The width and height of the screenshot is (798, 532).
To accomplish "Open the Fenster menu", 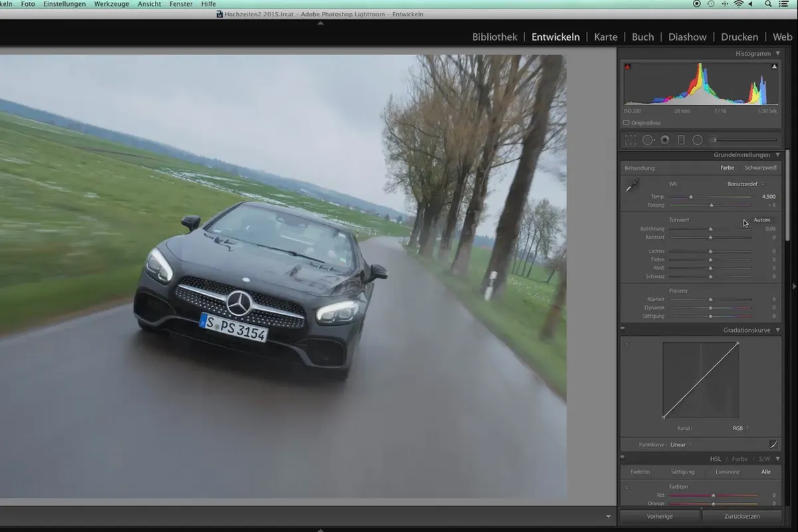I will 180,4.
